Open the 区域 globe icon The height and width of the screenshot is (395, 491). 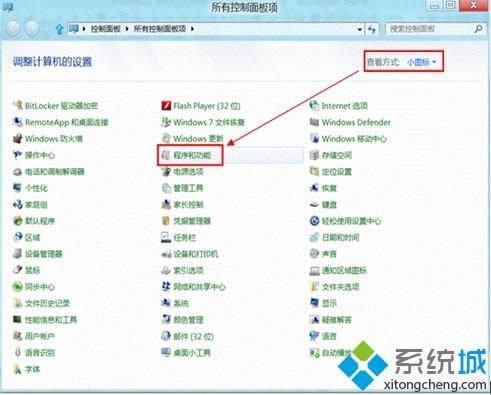[x=18, y=237]
